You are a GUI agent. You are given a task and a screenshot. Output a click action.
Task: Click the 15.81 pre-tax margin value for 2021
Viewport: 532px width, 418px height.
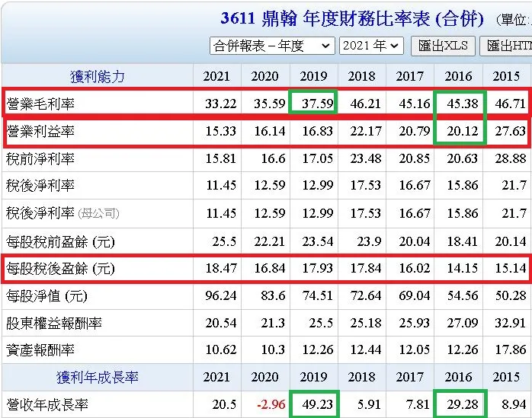(x=221, y=158)
